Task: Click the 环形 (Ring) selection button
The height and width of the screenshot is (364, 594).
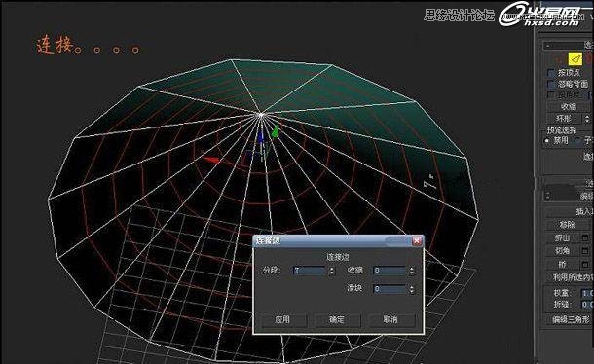Action: pyautogui.click(x=564, y=119)
